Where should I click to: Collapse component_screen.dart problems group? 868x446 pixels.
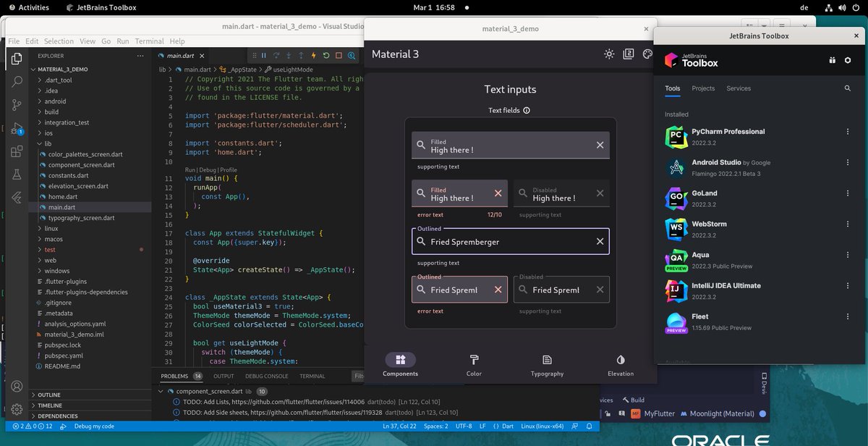click(161, 391)
